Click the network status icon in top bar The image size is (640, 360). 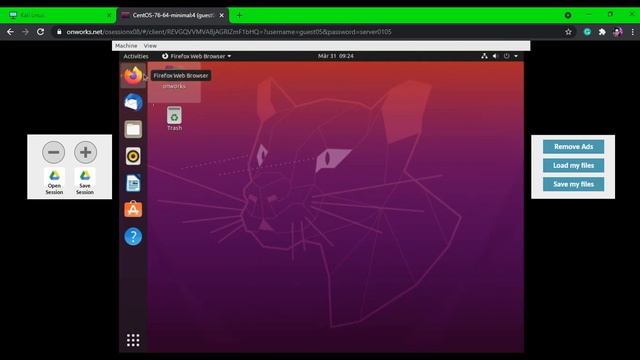pyautogui.click(x=484, y=56)
